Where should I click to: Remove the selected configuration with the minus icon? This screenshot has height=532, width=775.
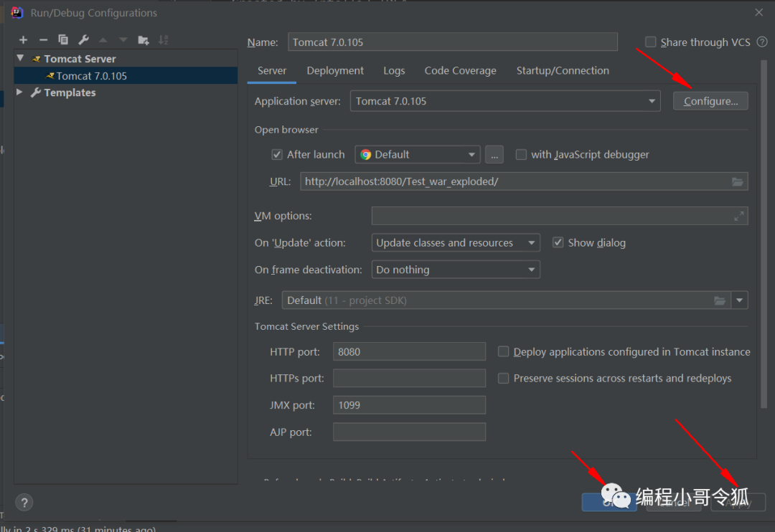point(44,40)
